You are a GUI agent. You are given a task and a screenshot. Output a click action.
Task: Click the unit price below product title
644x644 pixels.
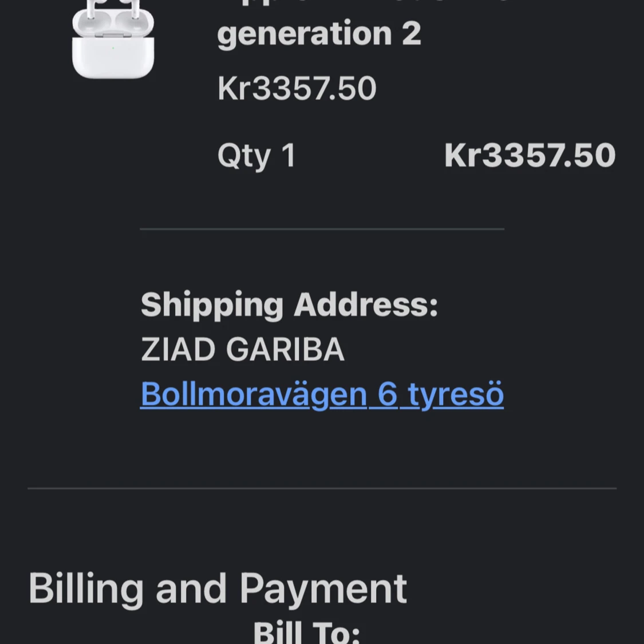[297, 89]
